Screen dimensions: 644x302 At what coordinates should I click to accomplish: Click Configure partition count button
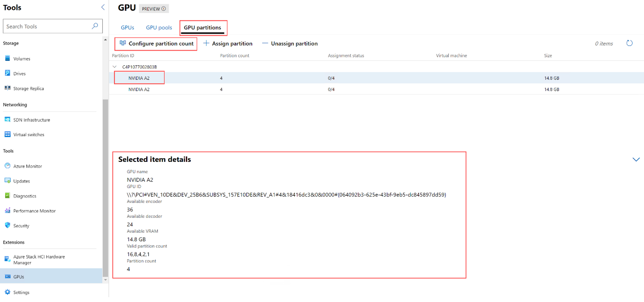pyautogui.click(x=156, y=43)
